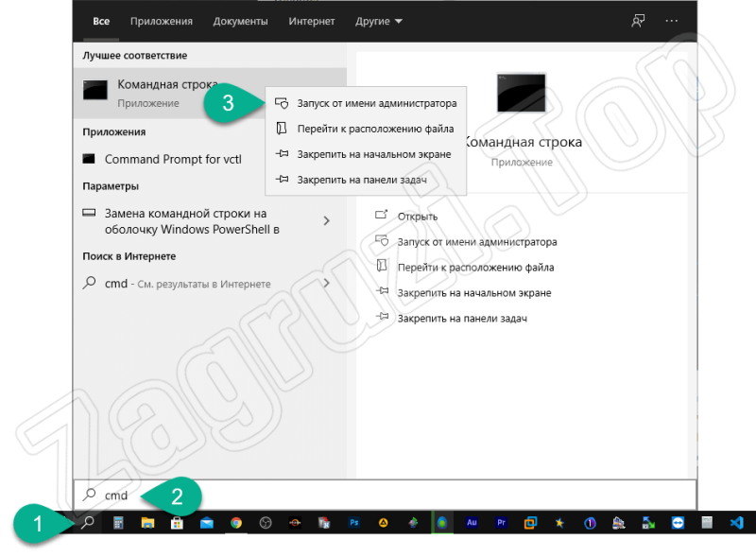
Task: Open Visual Studio Code from the taskbar
Action: coord(737,522)
